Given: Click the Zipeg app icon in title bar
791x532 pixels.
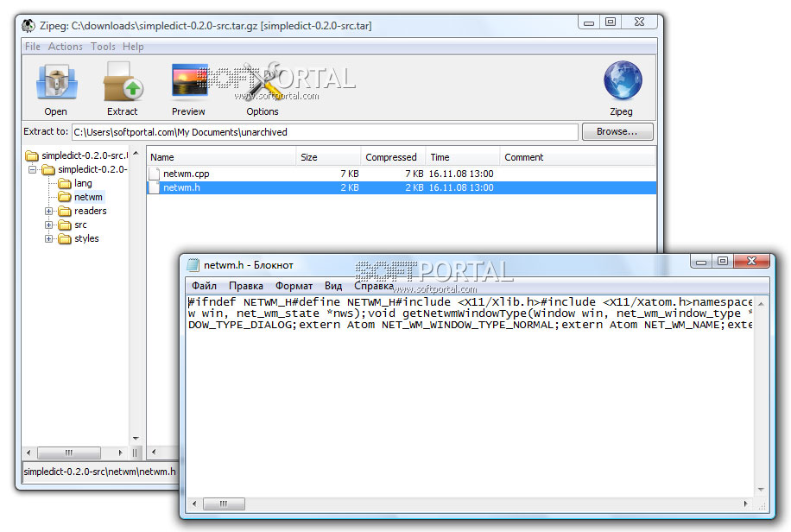Looking at the screenshot, I should (x=28, y=25).
